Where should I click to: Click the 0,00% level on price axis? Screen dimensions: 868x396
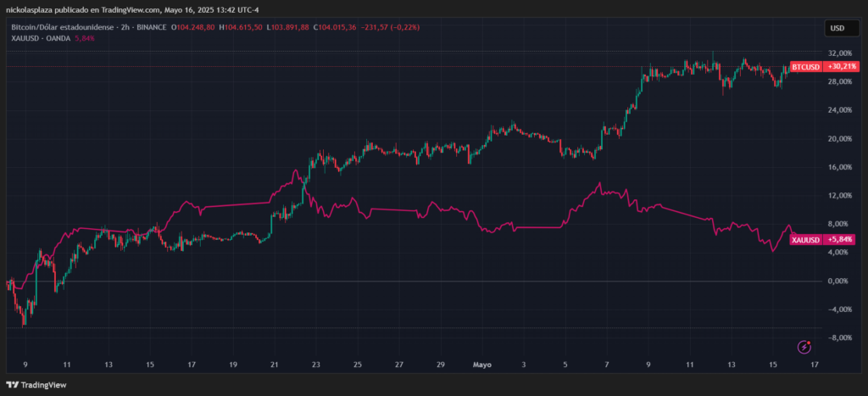(838, 281)
